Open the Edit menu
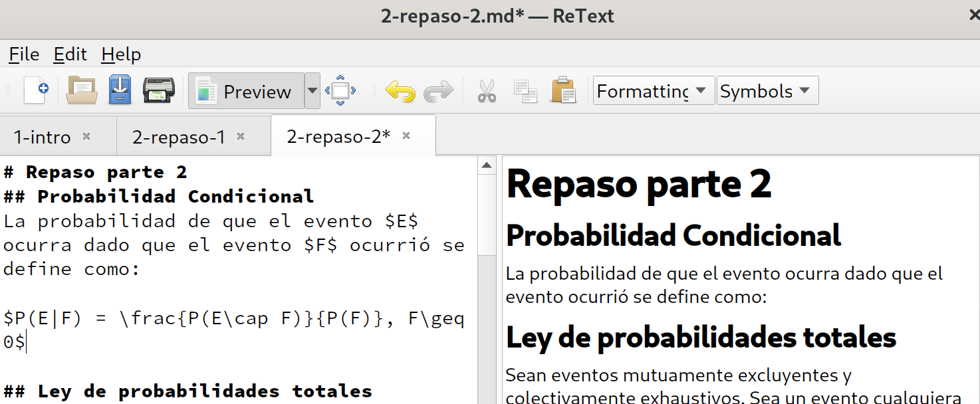 click(x=70, y=54)
